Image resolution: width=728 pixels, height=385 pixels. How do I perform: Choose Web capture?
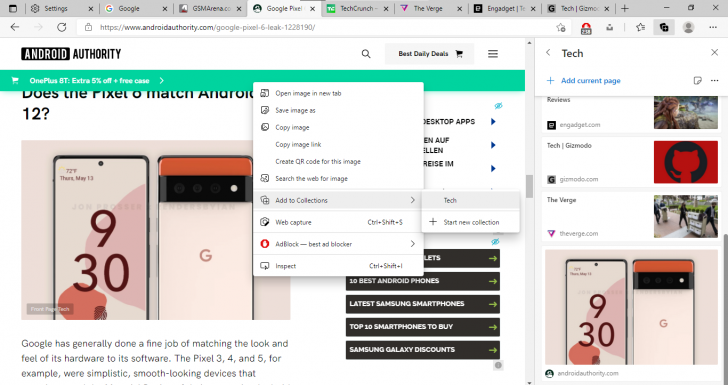[x=338, y=222]
